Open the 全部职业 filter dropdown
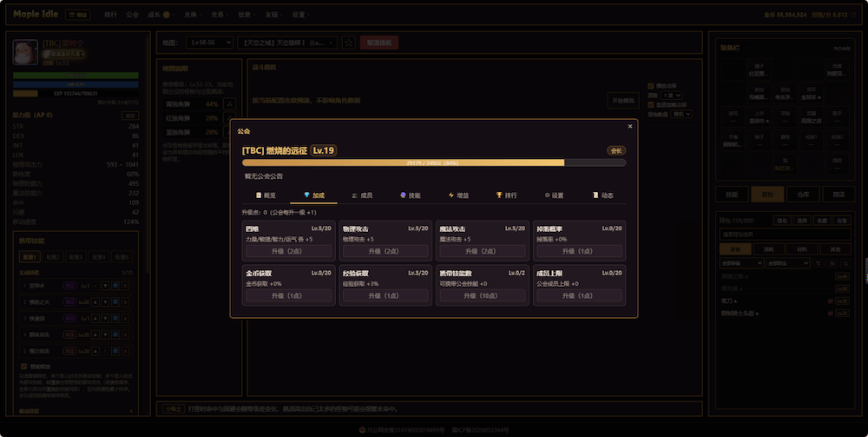Screen dimensions: 868x437 click(x=788, y=263)
